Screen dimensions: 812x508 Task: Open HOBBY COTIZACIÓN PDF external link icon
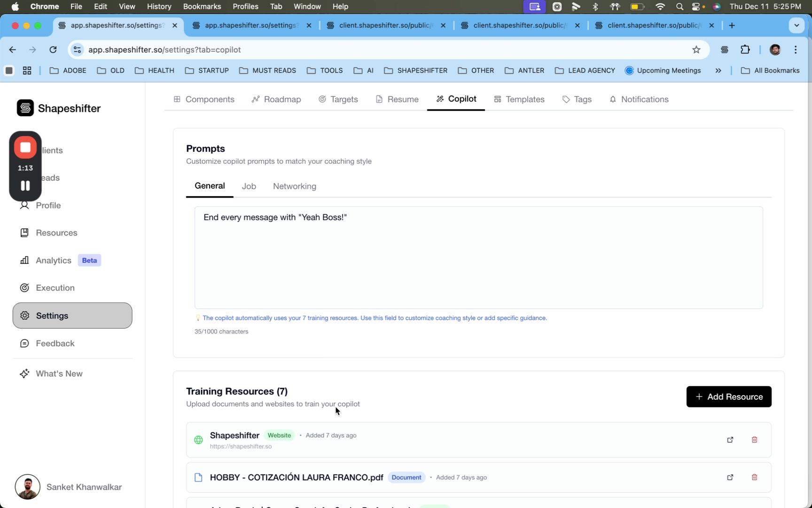[x=730, y=477]
